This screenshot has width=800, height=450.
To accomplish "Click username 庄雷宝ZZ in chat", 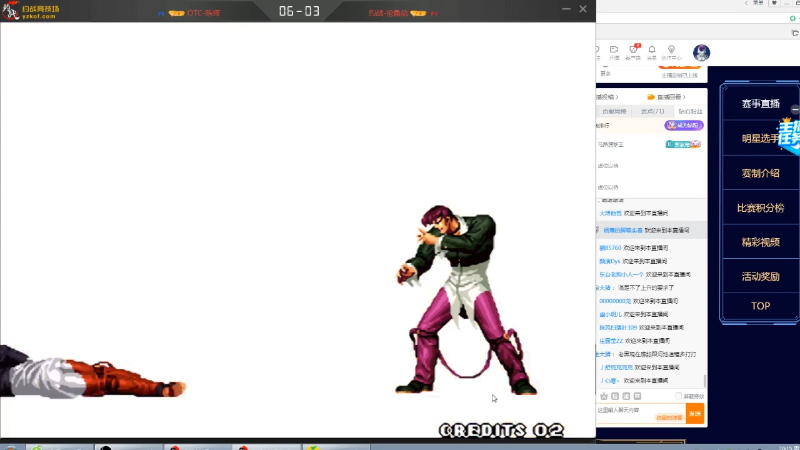I will 611,341.
